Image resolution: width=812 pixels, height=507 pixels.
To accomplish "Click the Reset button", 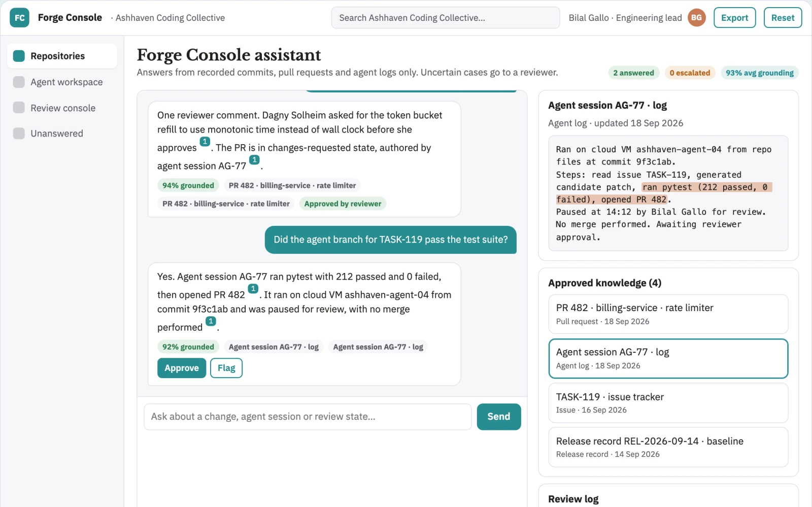I will (783, 18).
